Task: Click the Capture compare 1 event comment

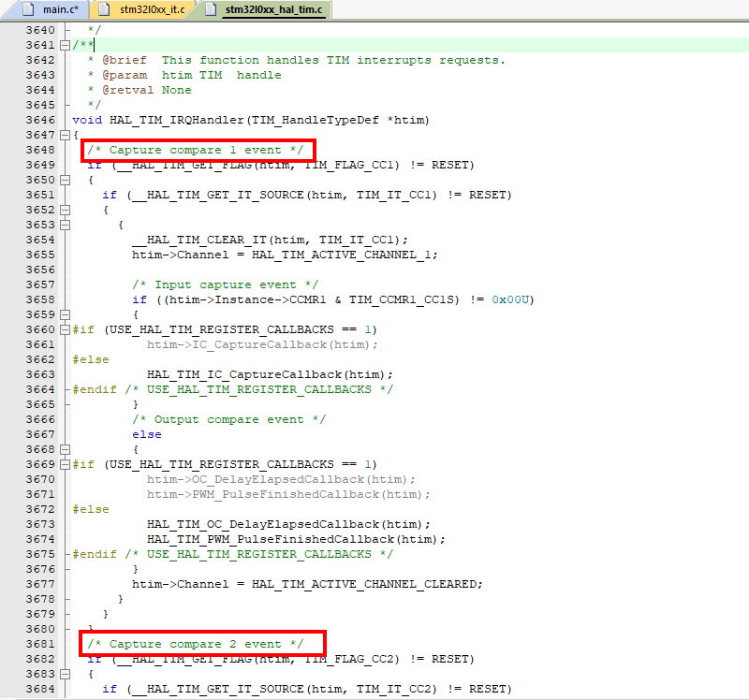Action: [x=195, y=150]
